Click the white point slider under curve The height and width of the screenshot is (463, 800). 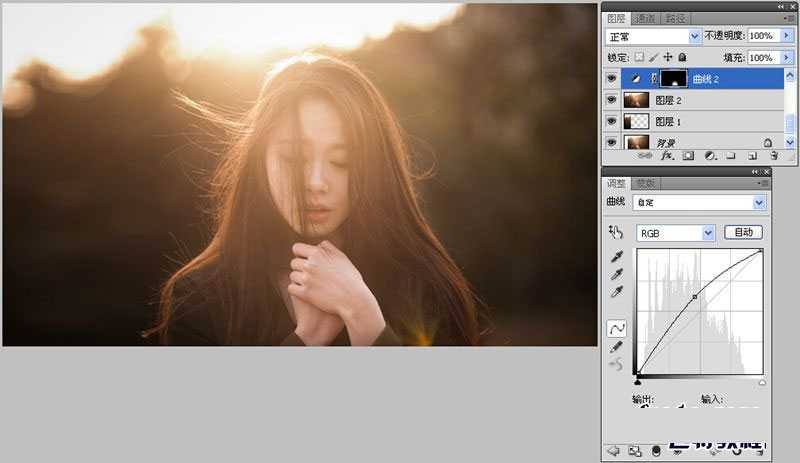click(762, 382)
